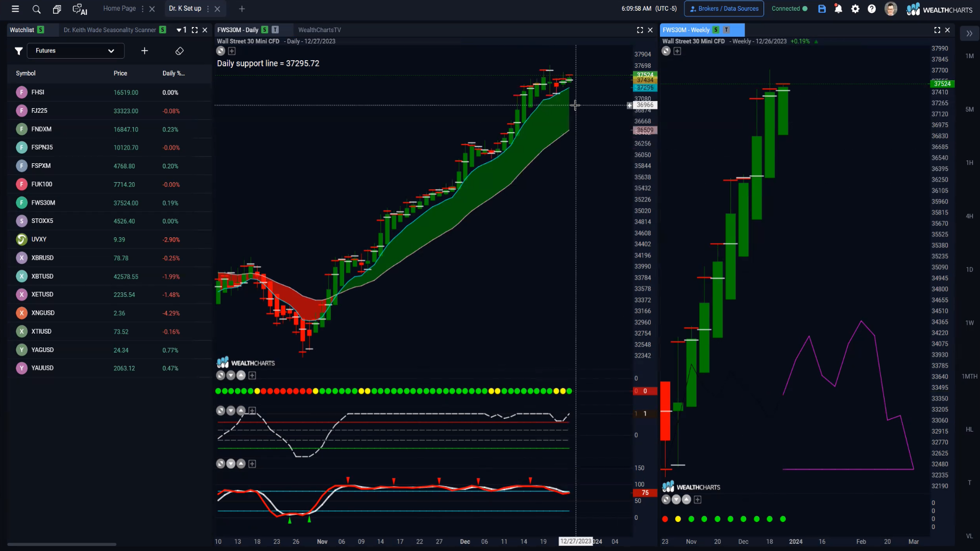Image resolution: width=980 pixels, height=551 pixels.
Task: Expand the right sidebar double chevron
Action: coord(969,34)
